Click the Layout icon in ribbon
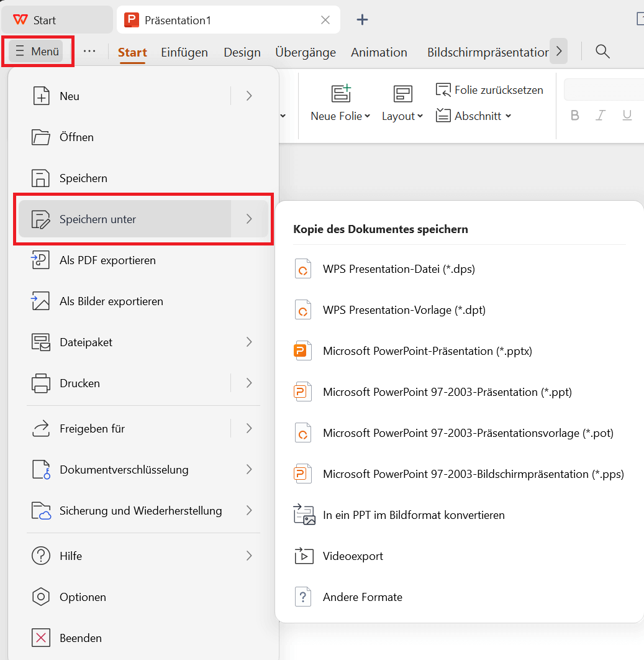The image size is (644, 660). 402,94
